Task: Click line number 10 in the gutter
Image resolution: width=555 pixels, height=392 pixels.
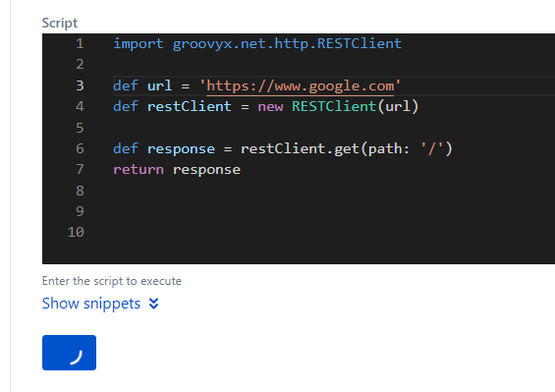Action: [76, 232]
